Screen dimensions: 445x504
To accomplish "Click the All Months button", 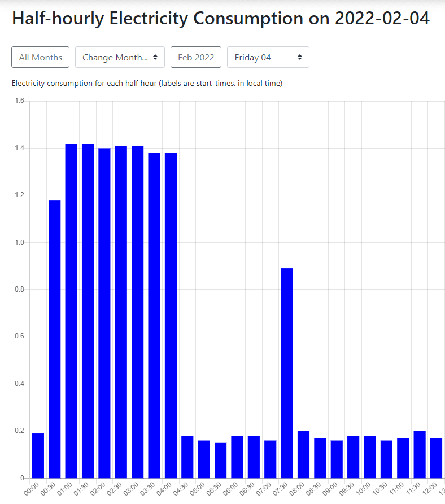I will tap(40, 57).
